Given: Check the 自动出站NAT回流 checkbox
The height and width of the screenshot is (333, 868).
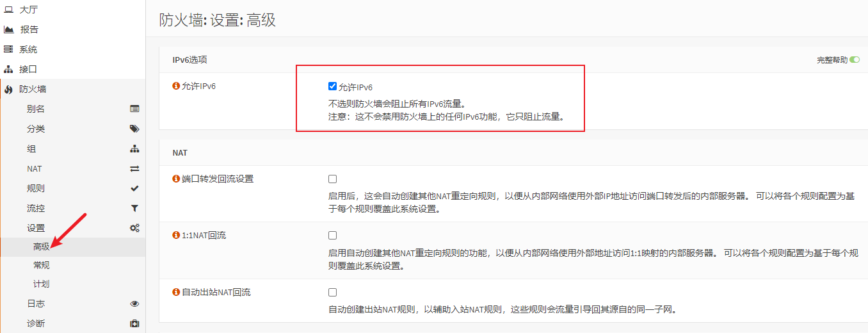Looking at the screenshot, I should click(332, 293).
